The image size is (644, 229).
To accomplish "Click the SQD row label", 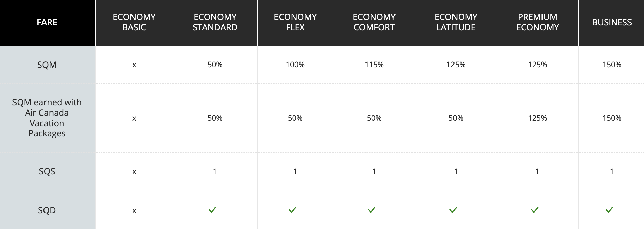I will point(47,210).
